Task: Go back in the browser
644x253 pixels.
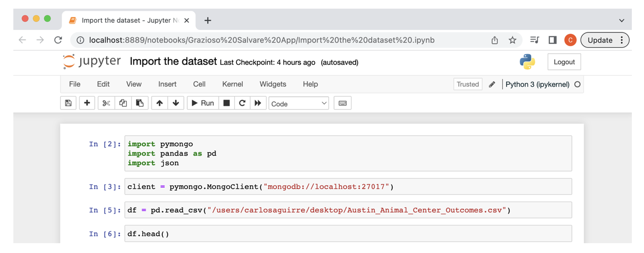Action: [22, 40]
